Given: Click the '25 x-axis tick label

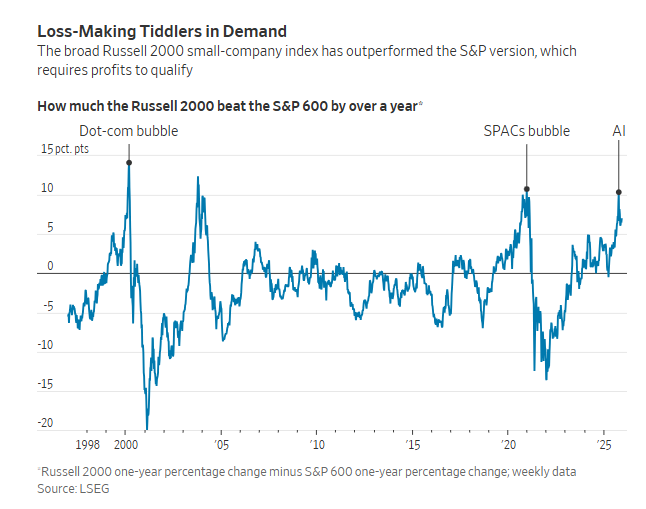Looking at the screenshot, I should tap(604, 444).
